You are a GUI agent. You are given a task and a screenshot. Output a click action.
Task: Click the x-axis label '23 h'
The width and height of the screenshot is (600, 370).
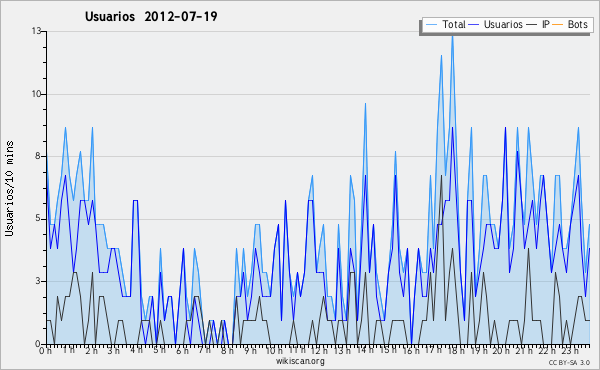point(570,351)
